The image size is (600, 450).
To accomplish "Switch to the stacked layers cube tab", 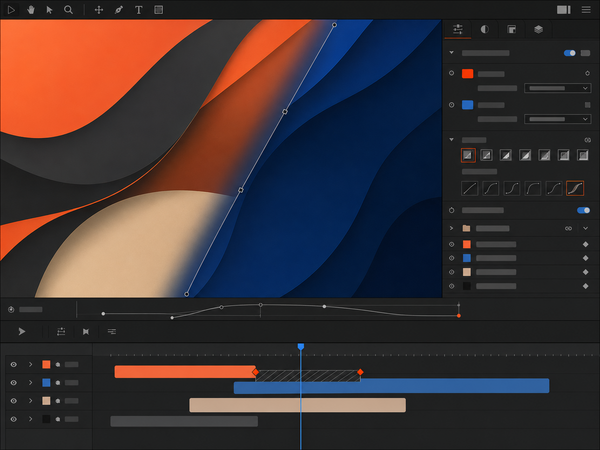I will [538, 29].
